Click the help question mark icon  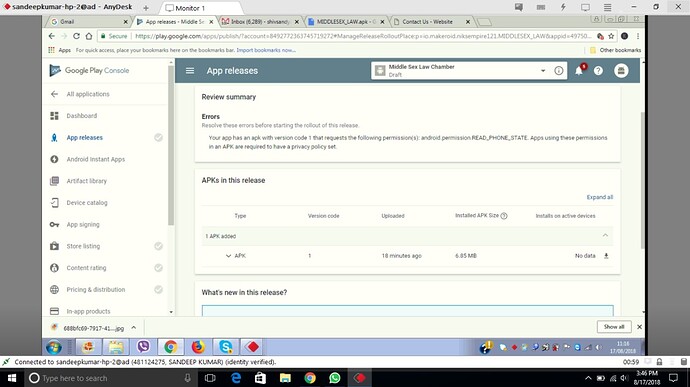(598, 70)
